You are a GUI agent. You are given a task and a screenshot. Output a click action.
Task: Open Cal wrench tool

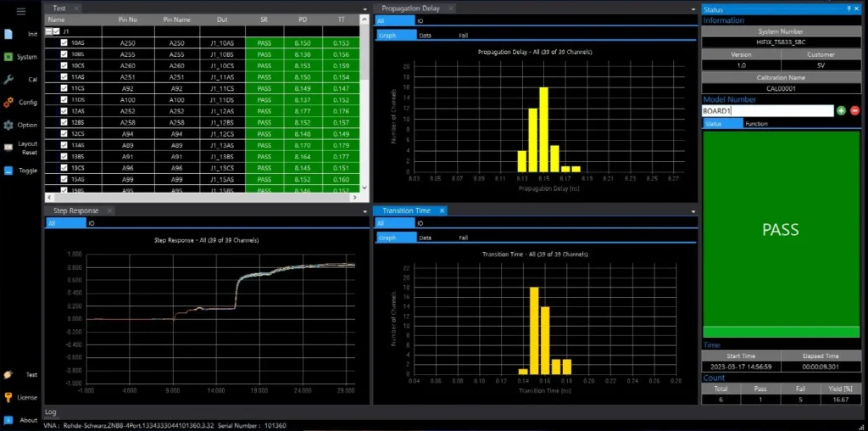[x=8, y=80]
